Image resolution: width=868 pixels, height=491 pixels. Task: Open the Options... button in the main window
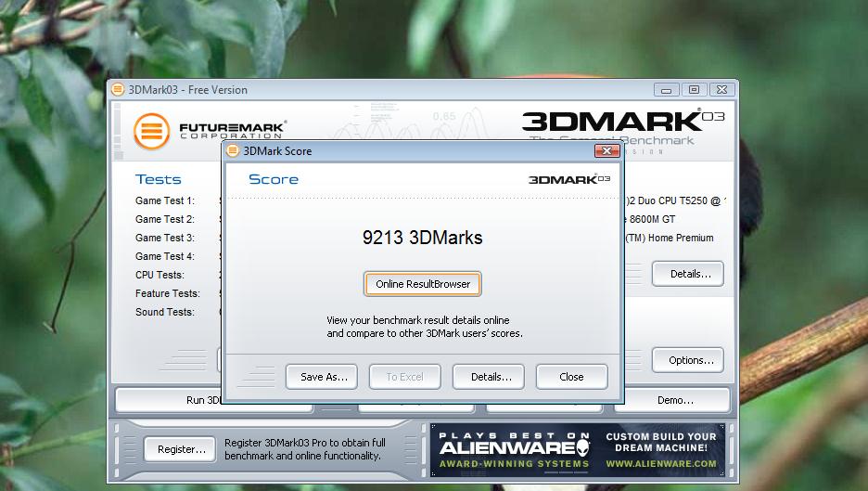[688, 360]
